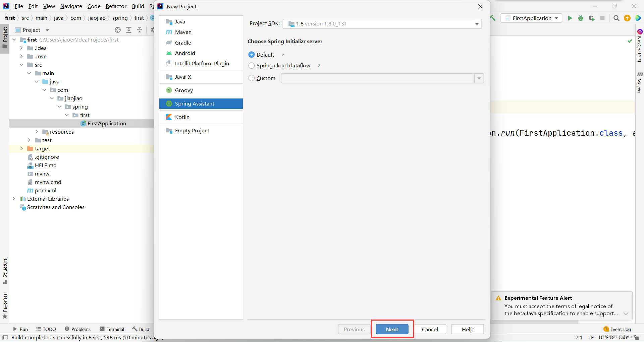Open the NexChatGPT side tool window

(639, 46)
